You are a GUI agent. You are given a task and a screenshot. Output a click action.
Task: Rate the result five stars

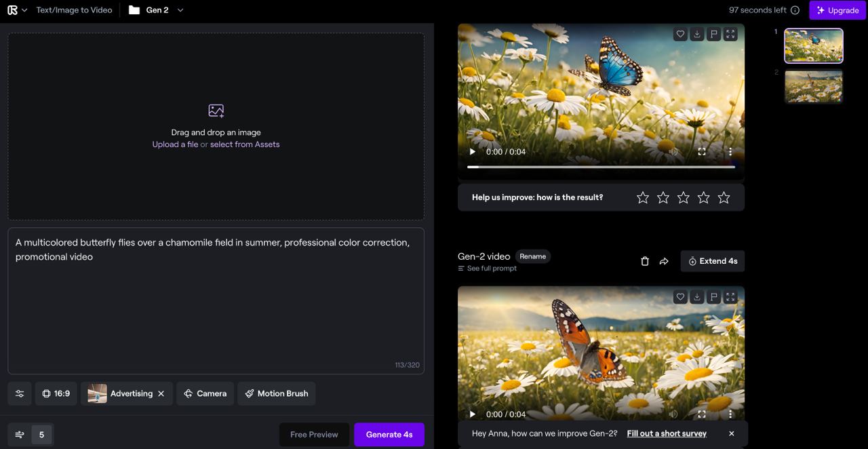tap(724, 197)
